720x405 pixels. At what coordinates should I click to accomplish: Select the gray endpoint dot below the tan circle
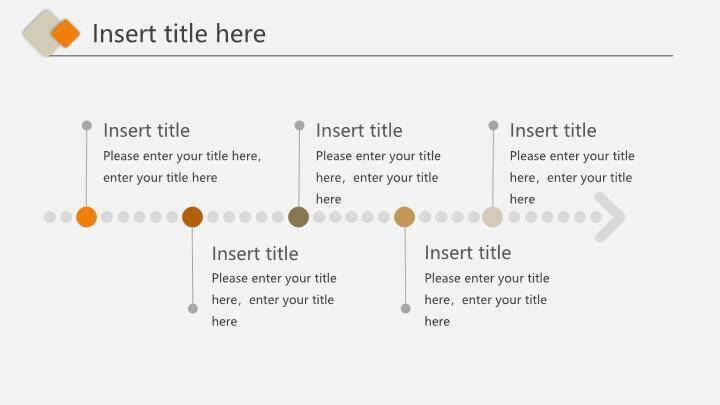pyautogui.click(x=405, y=308)
